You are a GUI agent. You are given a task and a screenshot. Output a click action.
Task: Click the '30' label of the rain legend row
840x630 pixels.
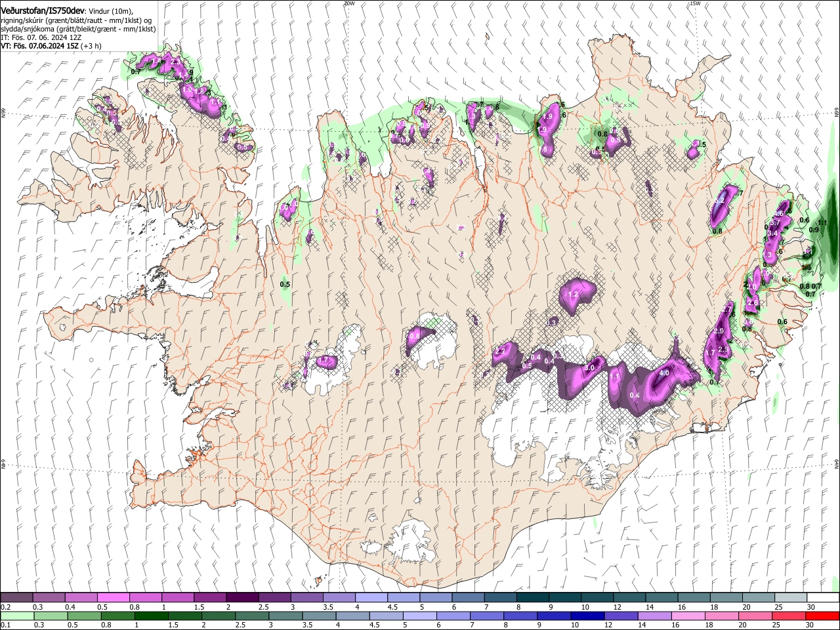coord(810,625)
